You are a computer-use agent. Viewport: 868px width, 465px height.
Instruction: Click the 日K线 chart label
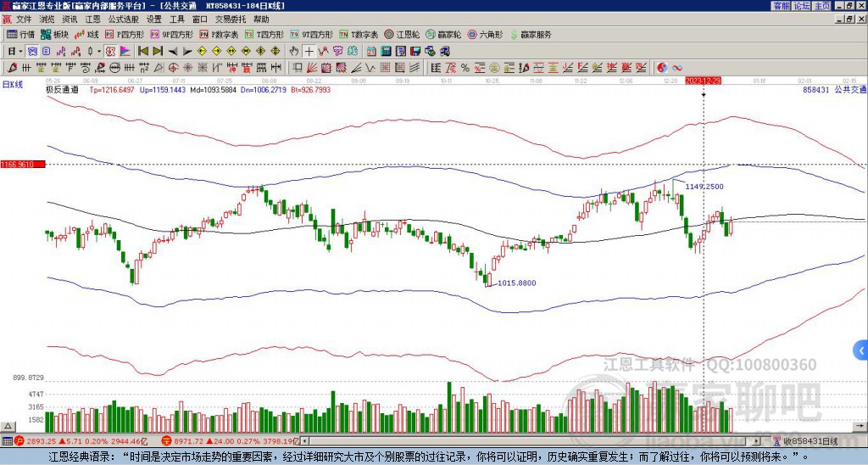pyautogui.click(x=13, y=85)
